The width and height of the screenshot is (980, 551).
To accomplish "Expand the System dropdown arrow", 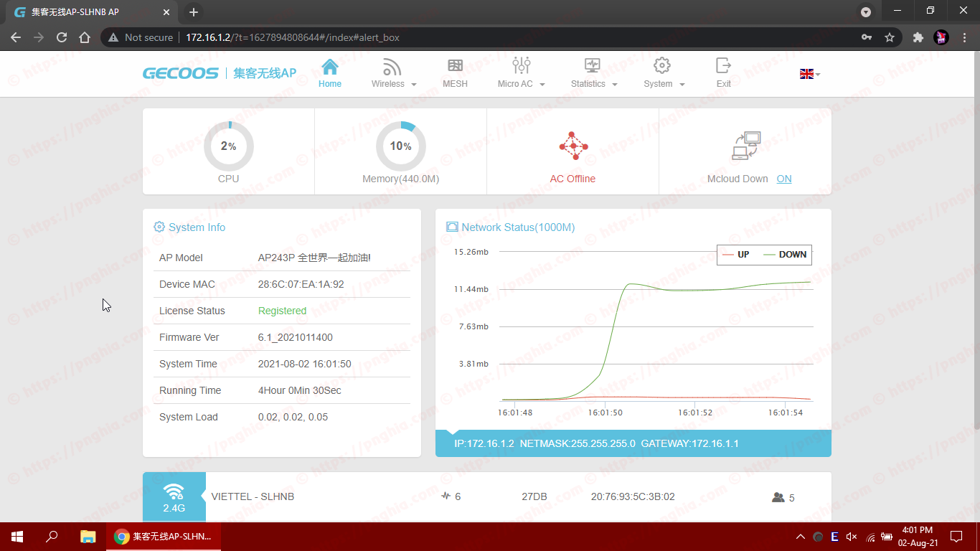I will [x=682, y=85].
